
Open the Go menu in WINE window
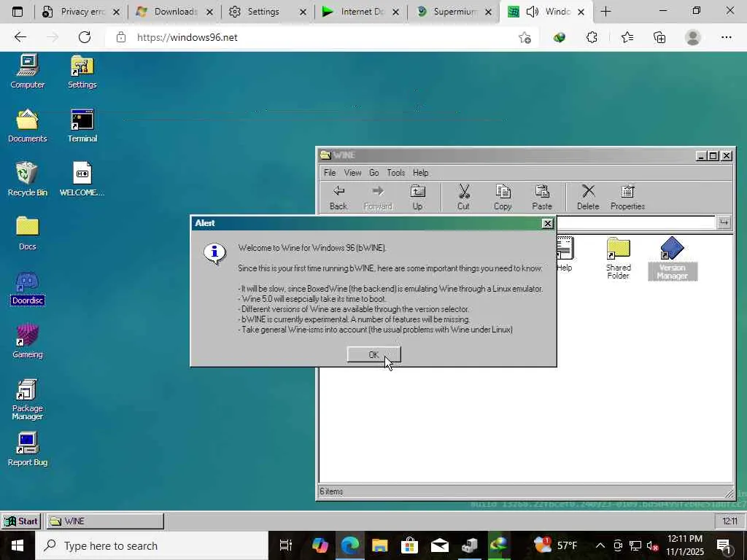pyautogui.click(x=374, y=172)
